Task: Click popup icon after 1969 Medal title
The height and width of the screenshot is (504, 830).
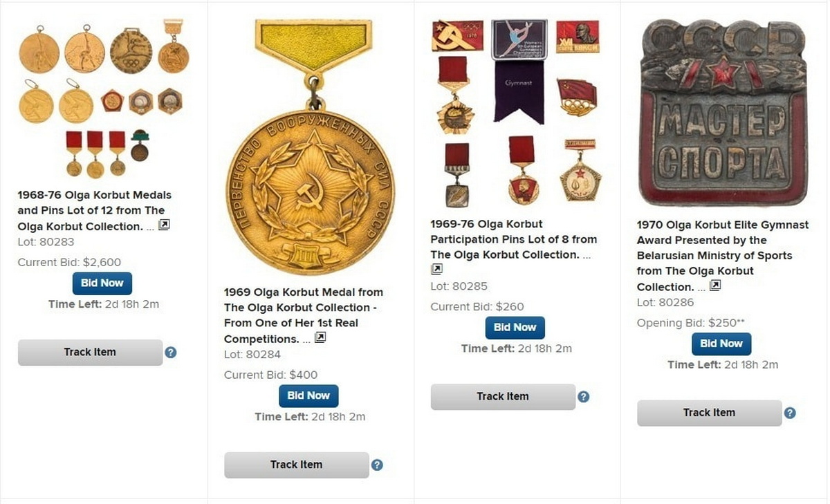Action: pyautogui.click(x=320, y=337)
